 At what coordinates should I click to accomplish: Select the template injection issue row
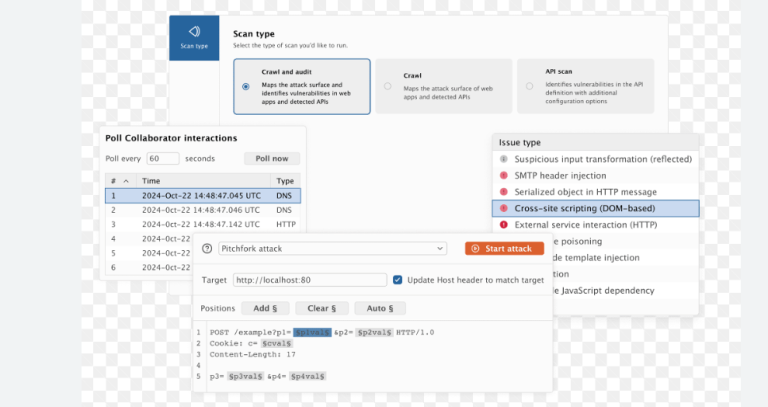(626, 258)
